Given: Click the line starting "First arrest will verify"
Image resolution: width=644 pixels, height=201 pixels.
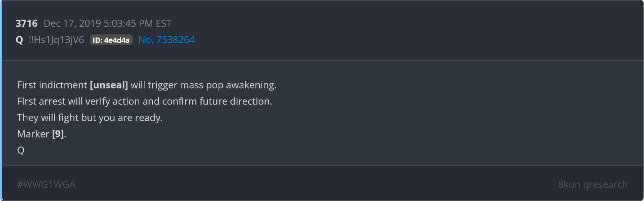Looking at the screenshot, I should (x=145, y=101).
